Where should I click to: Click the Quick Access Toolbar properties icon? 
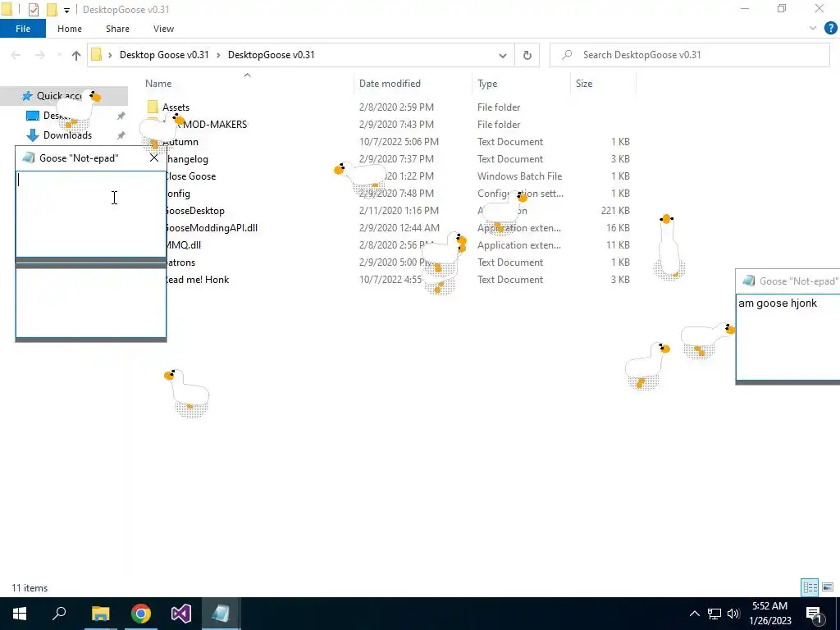33,10
